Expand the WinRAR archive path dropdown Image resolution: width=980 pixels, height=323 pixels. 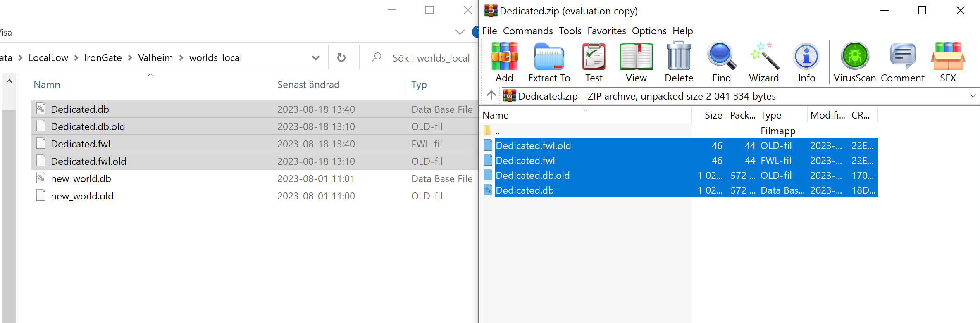click(973, 96)
